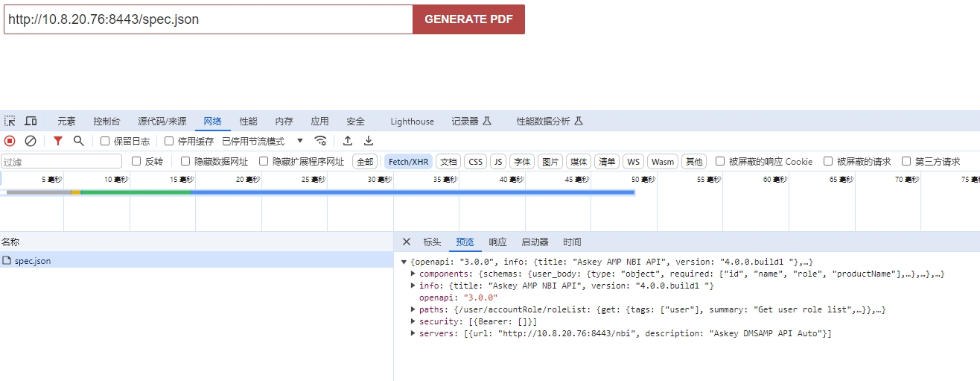This screenshot has width=980, height=381.
Task: Open the Lighthouse tab
Action: 412,121
